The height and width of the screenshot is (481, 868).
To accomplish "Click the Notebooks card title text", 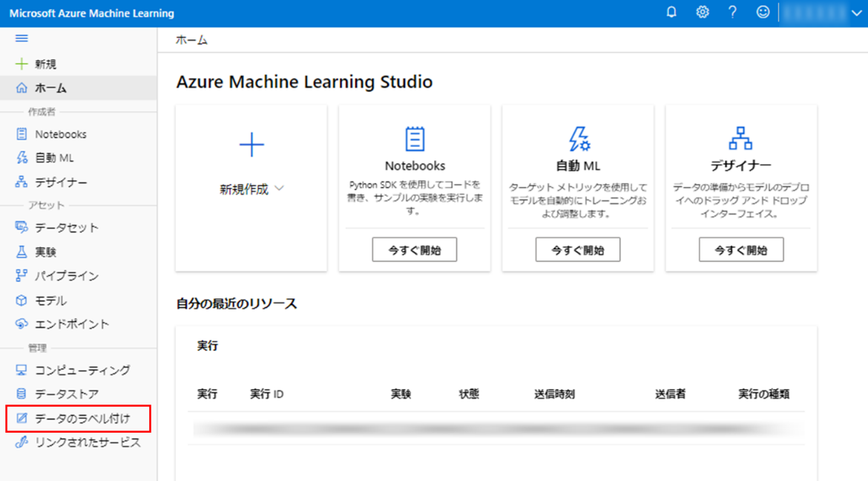I will [x=415, y=166].
